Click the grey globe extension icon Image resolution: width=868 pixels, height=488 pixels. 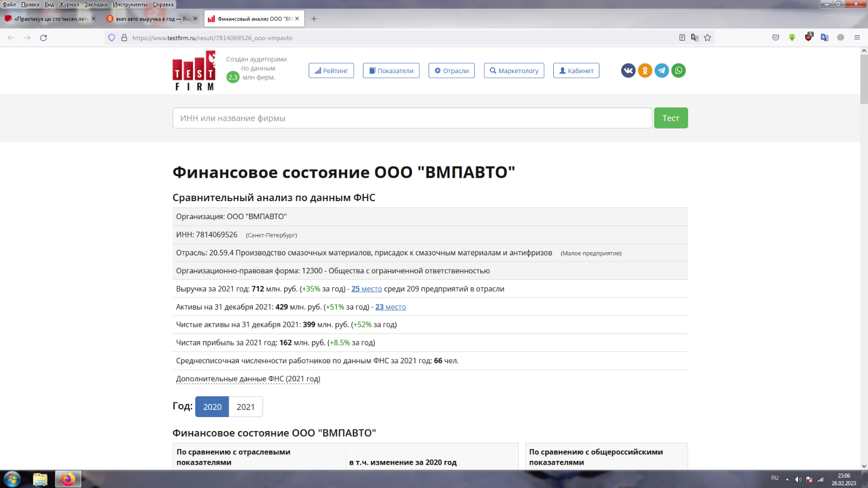tap(841, 38)
